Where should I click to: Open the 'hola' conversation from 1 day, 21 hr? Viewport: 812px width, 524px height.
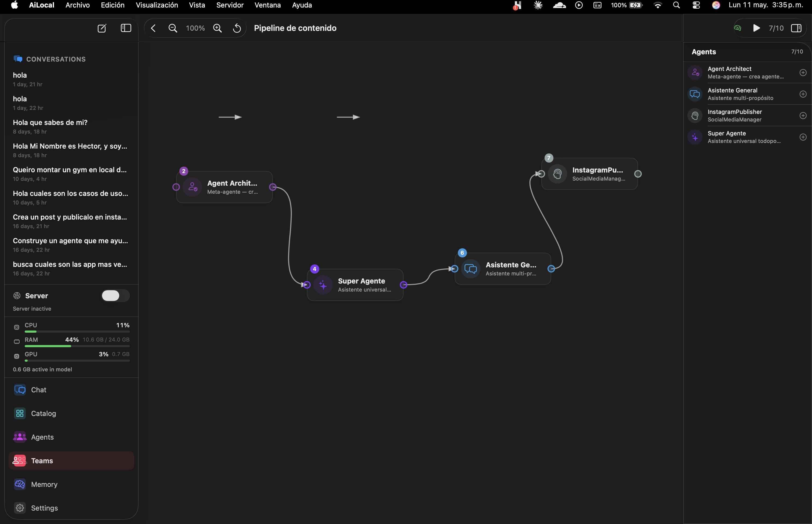(71, 79)
